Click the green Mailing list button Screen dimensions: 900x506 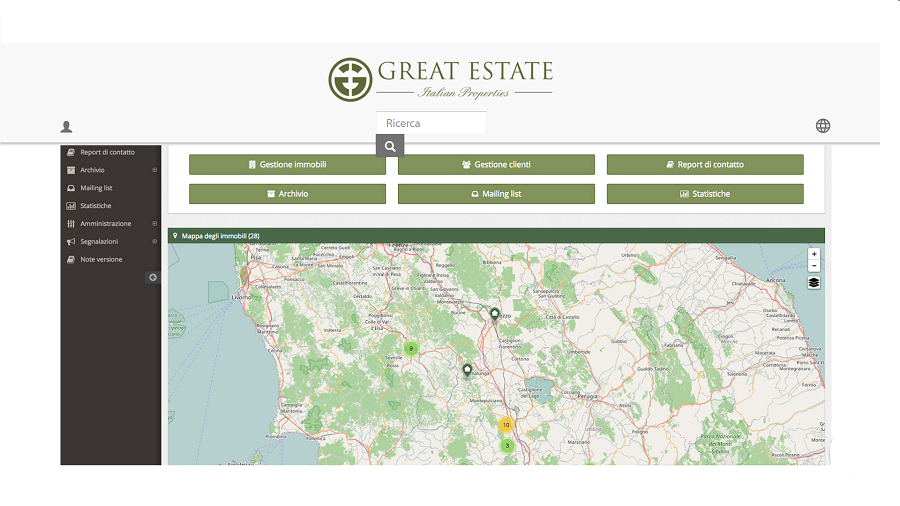(496, 194)
